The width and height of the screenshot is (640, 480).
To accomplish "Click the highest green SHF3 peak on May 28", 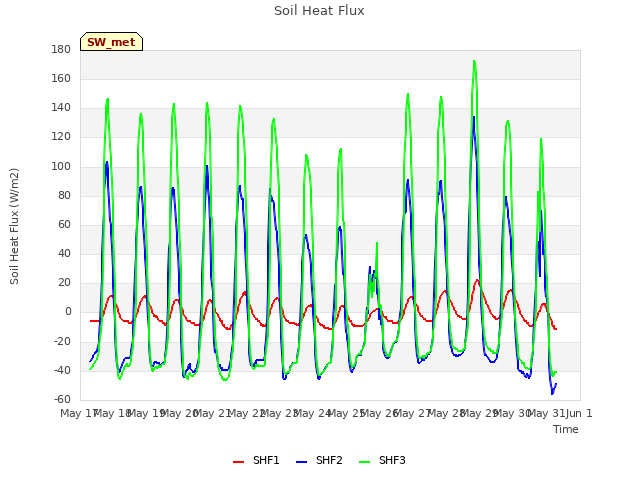I will 474,61.
